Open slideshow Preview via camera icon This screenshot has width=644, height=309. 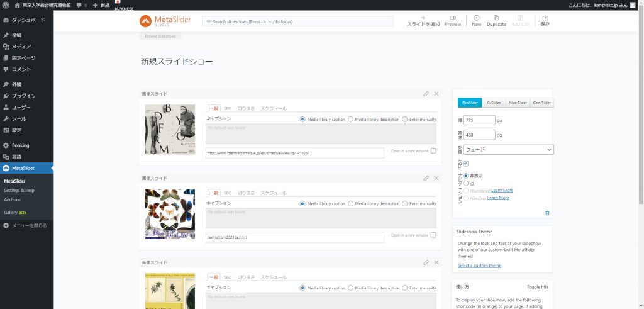pyautogui.click(x=452, y=18)
